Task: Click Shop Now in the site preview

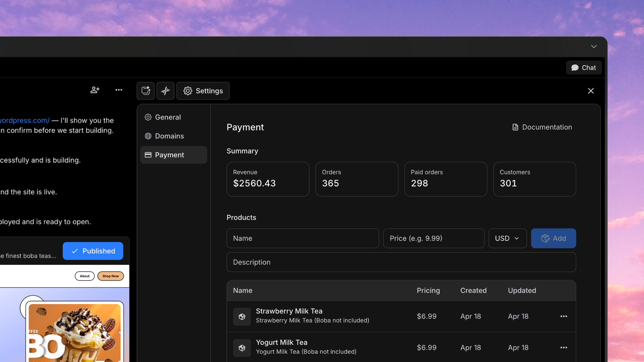Action: pyautogui.click(x=110, y=276)
